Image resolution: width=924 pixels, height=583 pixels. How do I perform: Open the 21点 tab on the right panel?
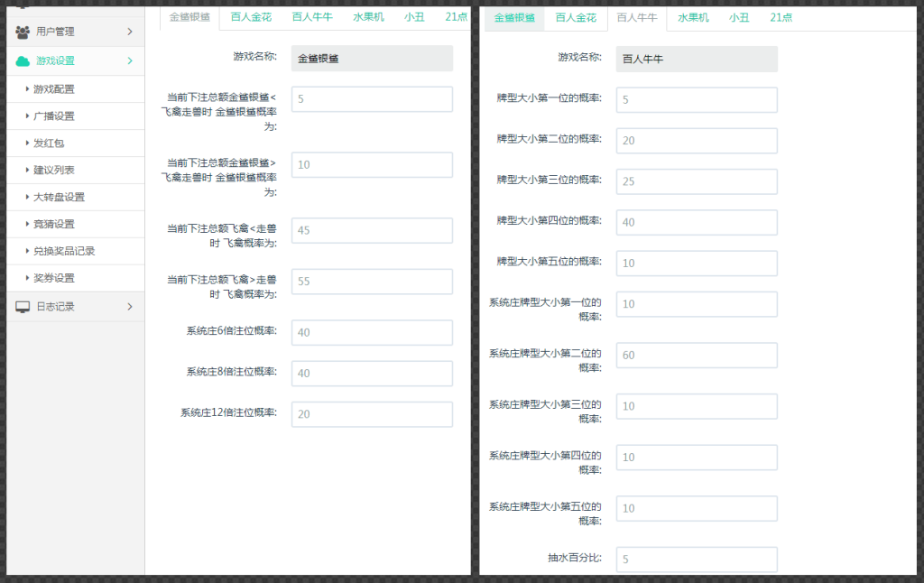click(780, 15)
